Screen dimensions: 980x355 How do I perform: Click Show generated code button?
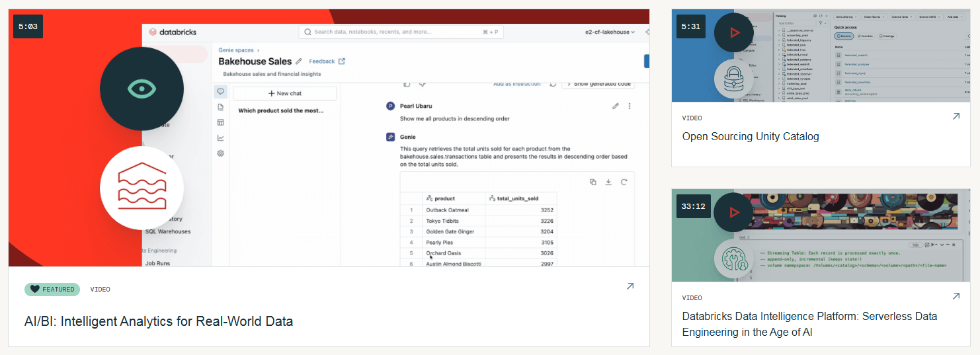click(598, 84)
